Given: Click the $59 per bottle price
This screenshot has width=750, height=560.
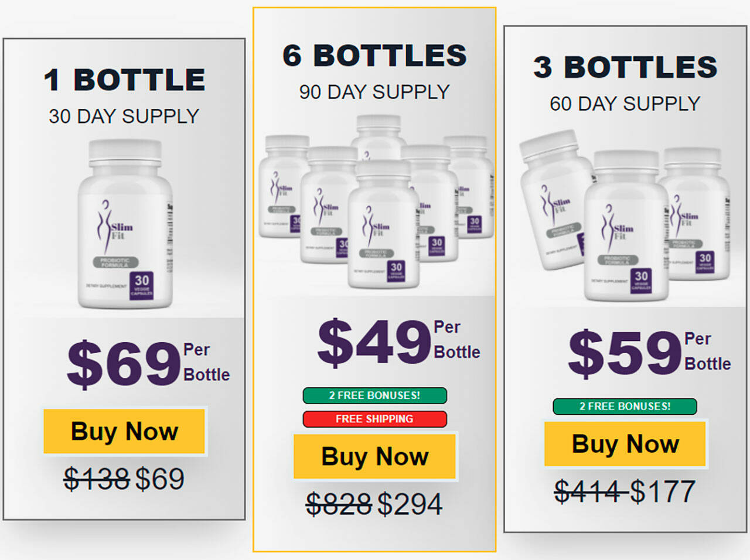Looking at the screenshot, I should point(625,351).
